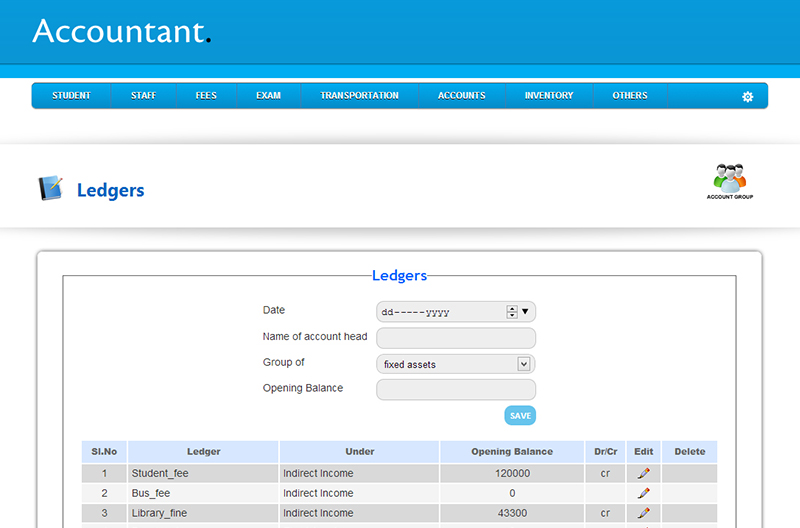Click the settings gear icon in navbar
This screenshot has width=800, height=528.
[747, 96]
